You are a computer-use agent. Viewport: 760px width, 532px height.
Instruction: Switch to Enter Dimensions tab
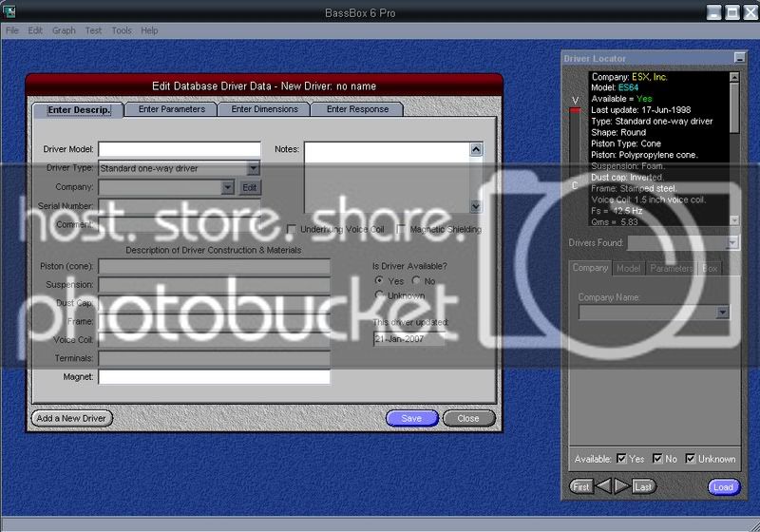[265, 109]
